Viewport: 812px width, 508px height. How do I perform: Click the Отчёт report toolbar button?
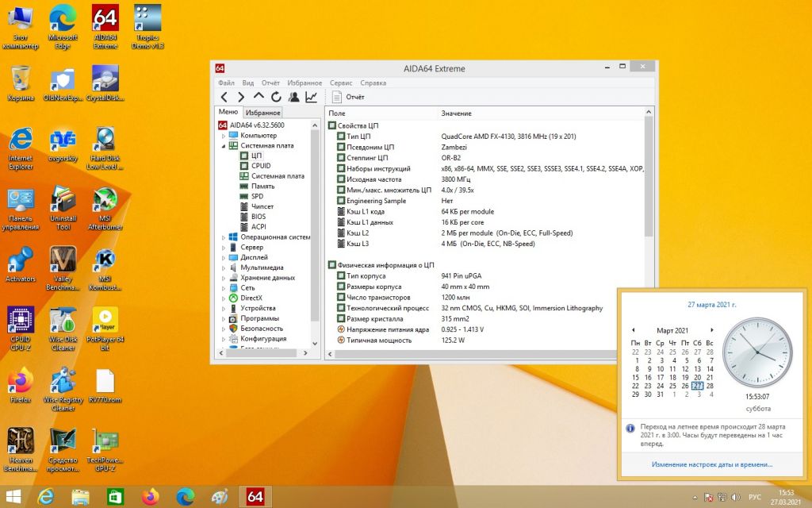[348, 97]
